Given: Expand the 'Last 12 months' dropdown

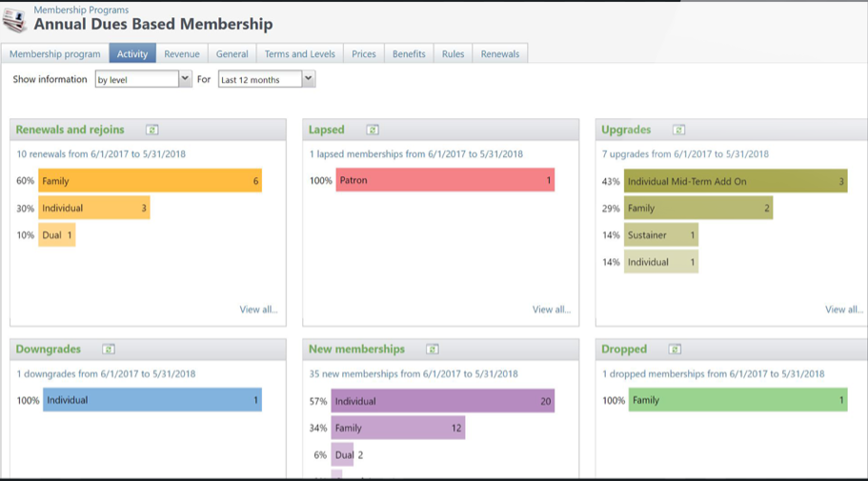Looking at the screenshot, I should [308, 80].
